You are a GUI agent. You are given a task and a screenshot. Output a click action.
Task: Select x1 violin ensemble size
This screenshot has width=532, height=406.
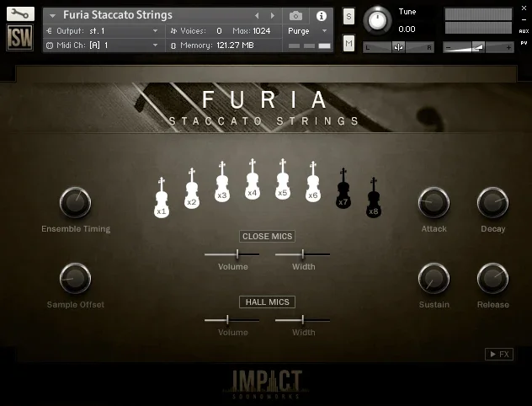(x=162, y=198)
